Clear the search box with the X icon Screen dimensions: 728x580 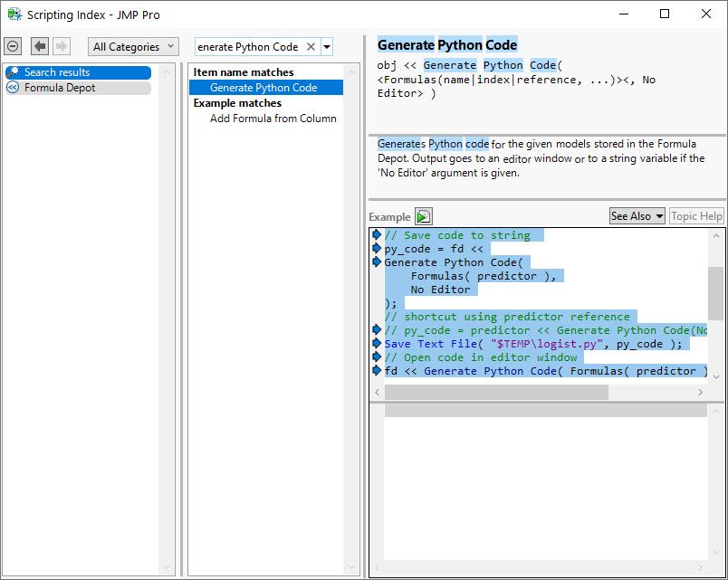(x=311, y=47)
